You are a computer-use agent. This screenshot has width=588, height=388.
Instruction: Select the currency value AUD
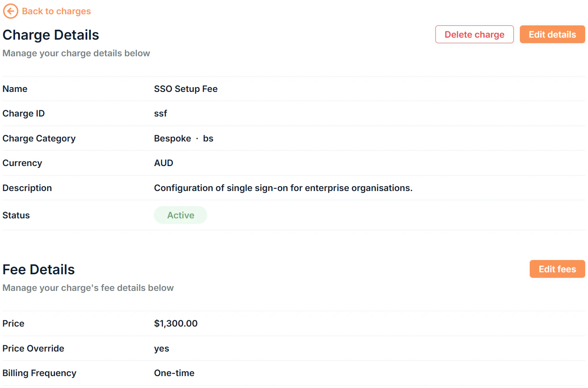[x=163, y=163]
